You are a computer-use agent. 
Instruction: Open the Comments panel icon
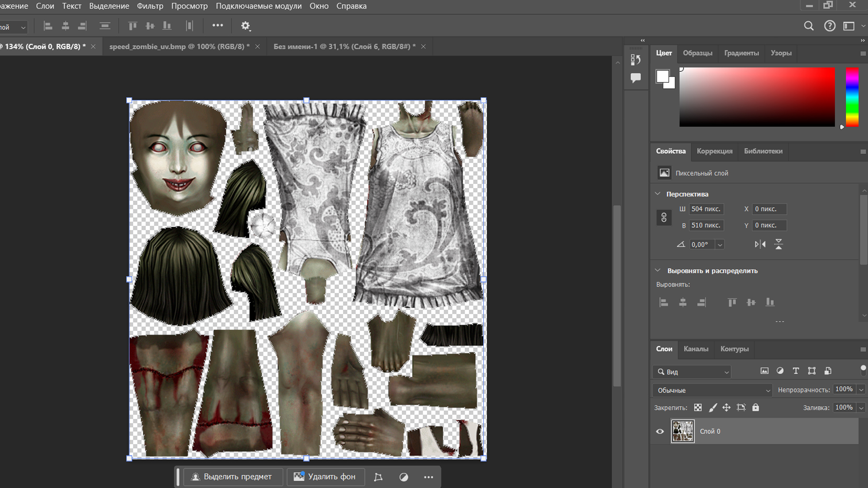pos(636,78)
